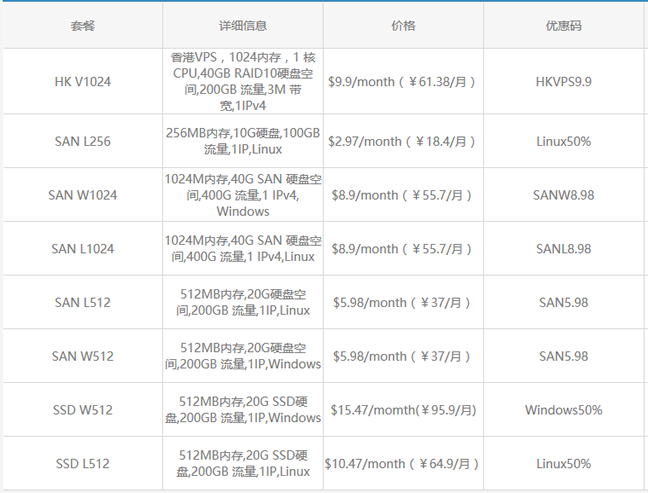Viewport: 648px width, 493px height.
Task: Click the 256MB内存 details description
Action: 243,141
